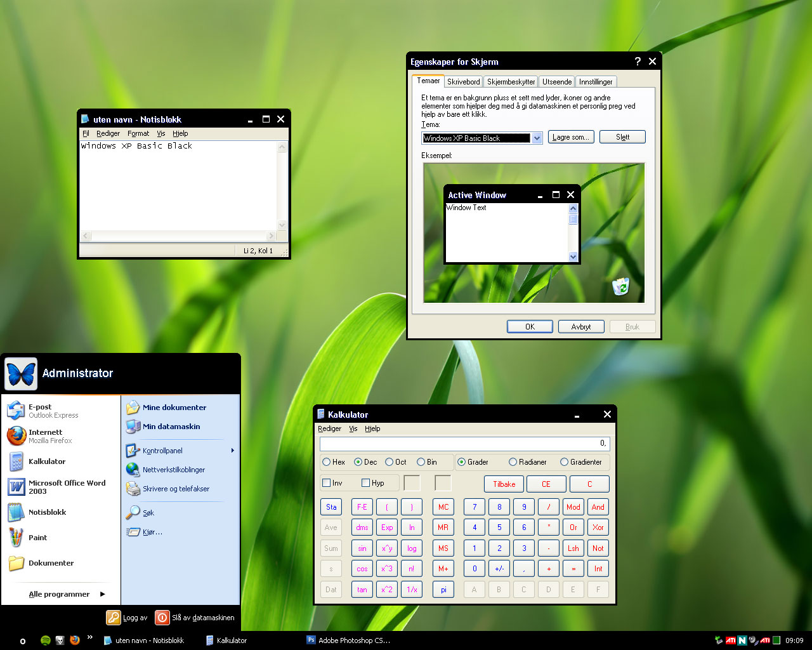Enable the Inv checkbox in Kalkulator
The image size is (812, 650).
pos(326,482)
